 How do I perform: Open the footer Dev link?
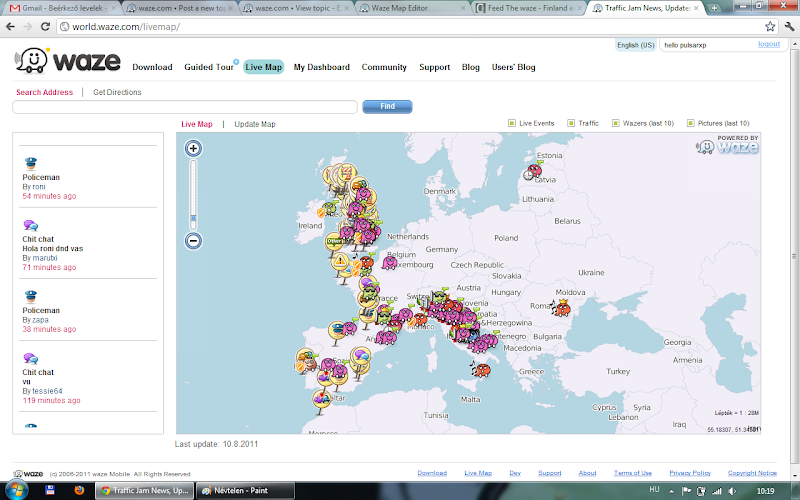click(515, 473)
